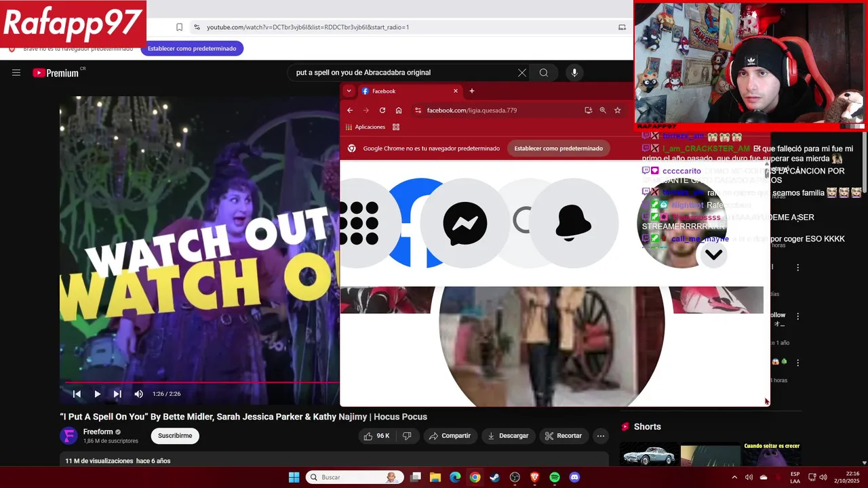Viewport: 868px width, 488px height.
Task: Clip the video with Recortar
Action: click(564, 436)
